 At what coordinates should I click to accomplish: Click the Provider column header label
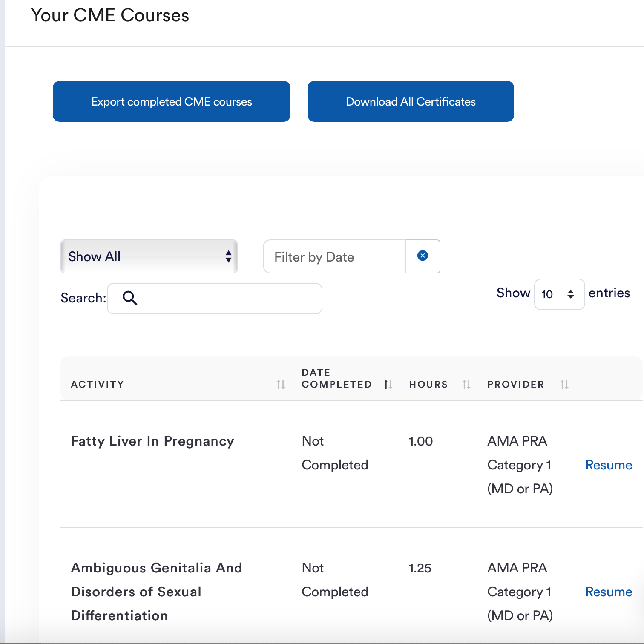pyautogui.click(x=516, y=384)
